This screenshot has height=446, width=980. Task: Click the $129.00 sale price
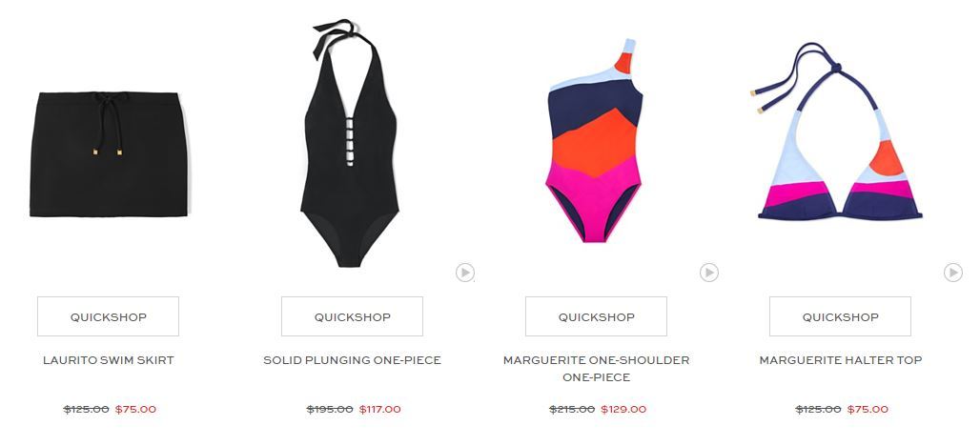(623, 410)
